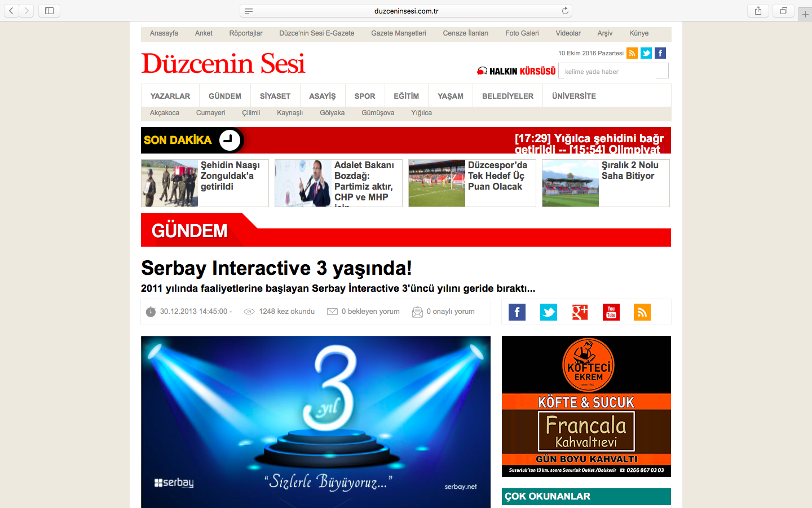
Task: Open Arşiv in the top menu
Action: pos(605,33)
